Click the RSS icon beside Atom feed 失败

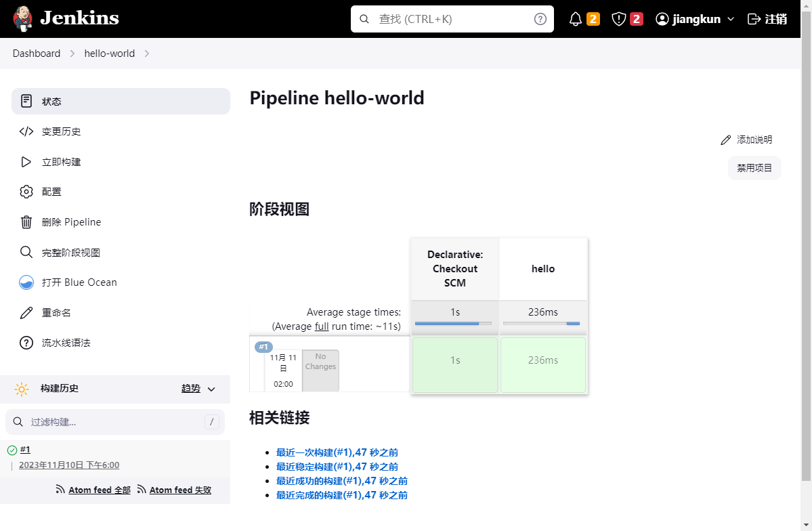click(142, 490)
